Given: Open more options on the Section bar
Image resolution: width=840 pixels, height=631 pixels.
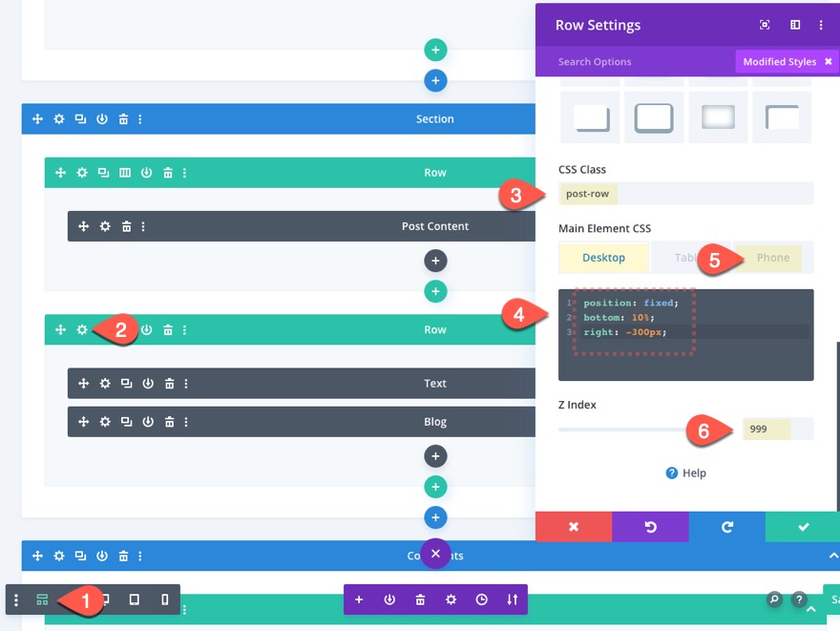Looking at the screenshot, I should pyautogui.click(x=140, y=119).
